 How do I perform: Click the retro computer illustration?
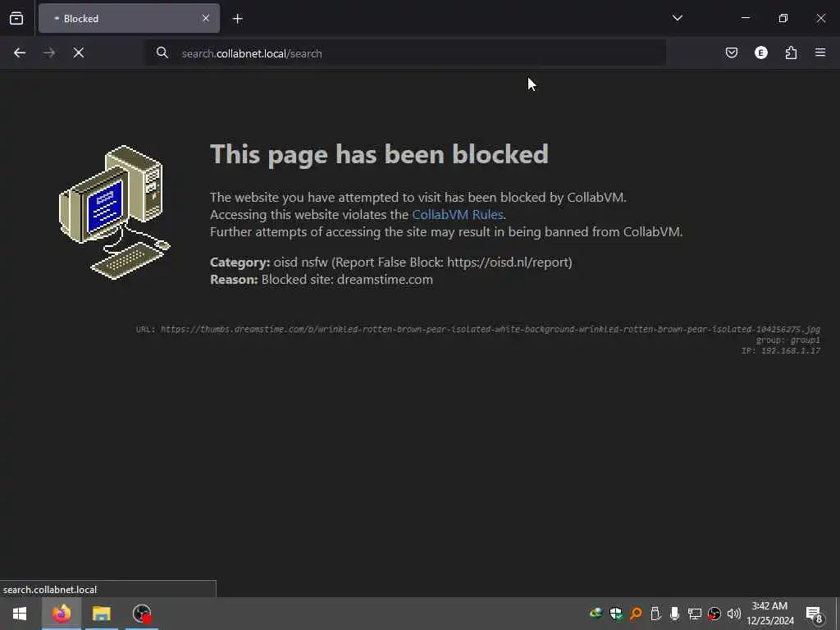coord(115,212)
